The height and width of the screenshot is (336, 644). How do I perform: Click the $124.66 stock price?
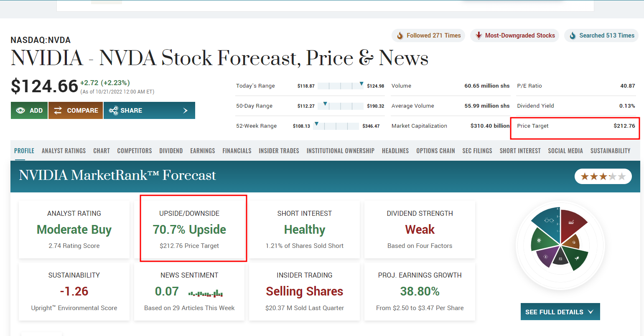(44, 86)
